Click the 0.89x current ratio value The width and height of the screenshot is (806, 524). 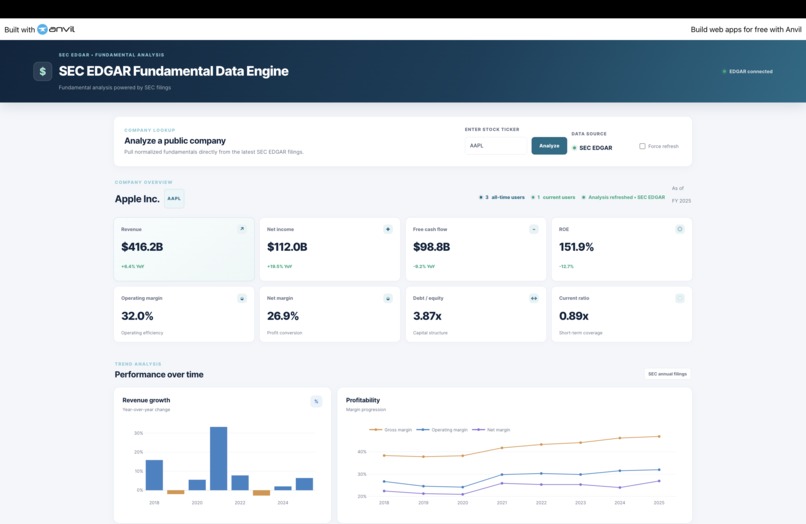(x=574, y=316)
